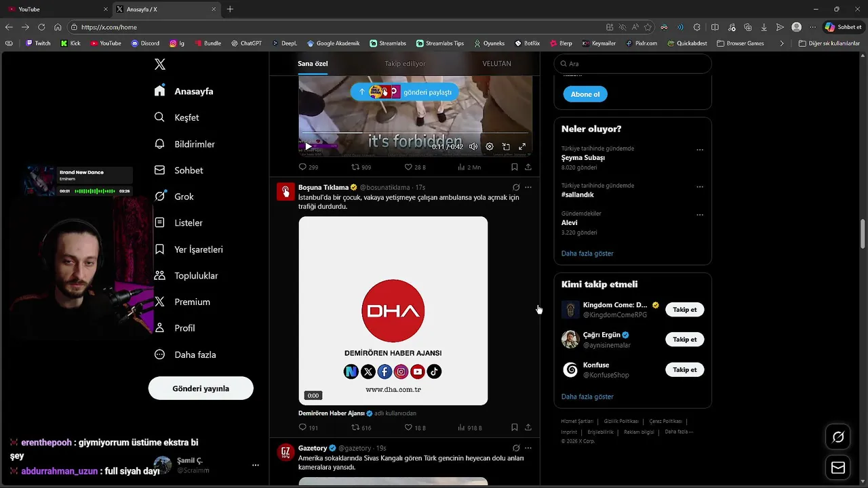868x488 pixels.
Task: Open Premium page in sidebar
Action: coord(182,302)
